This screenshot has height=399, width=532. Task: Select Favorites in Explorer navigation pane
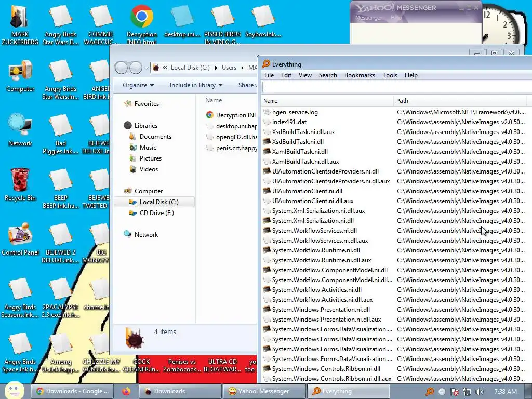(x=146, y=104)
